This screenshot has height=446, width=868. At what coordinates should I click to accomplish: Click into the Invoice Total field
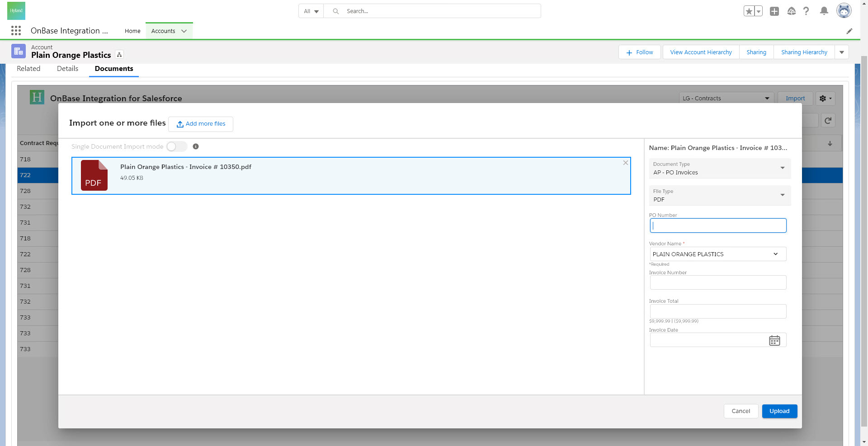pyautogui.click(x=718, y=311)
